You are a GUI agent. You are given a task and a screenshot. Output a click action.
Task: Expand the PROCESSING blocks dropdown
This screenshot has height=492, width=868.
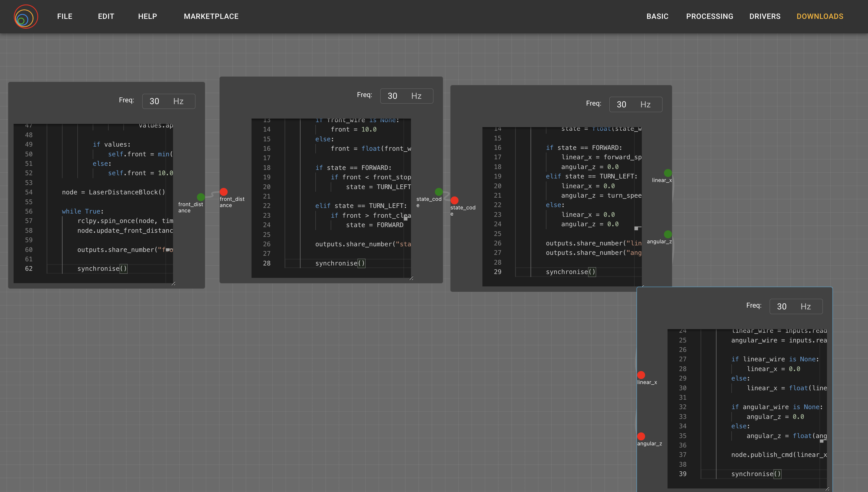click(709, 16)
